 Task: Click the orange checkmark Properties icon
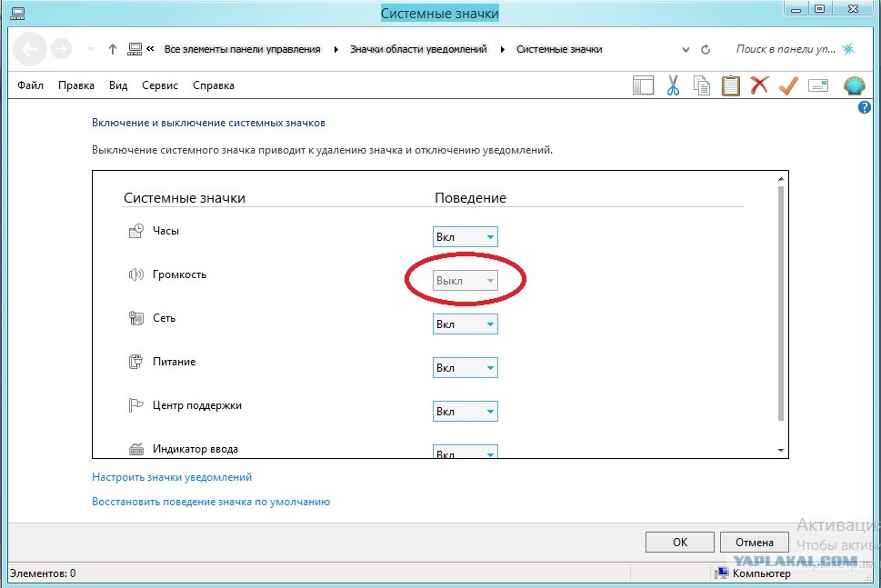[788, 86]
